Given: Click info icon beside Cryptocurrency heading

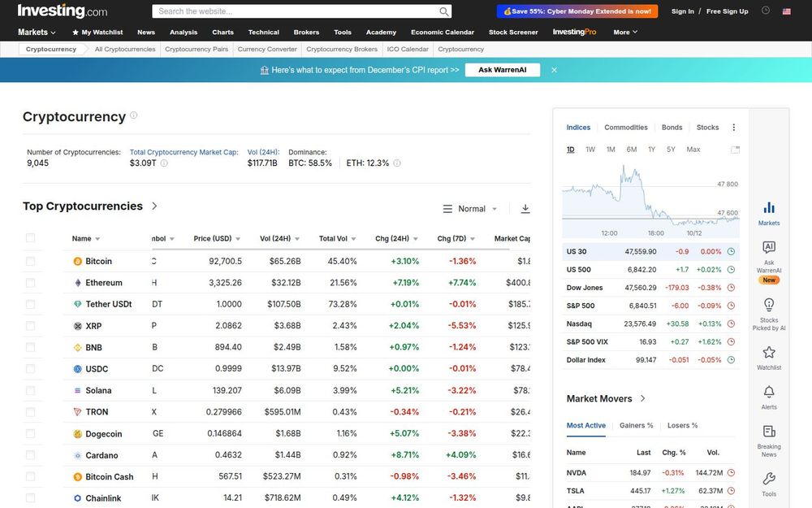Looking at the screenshot, I should pos(134,115).
